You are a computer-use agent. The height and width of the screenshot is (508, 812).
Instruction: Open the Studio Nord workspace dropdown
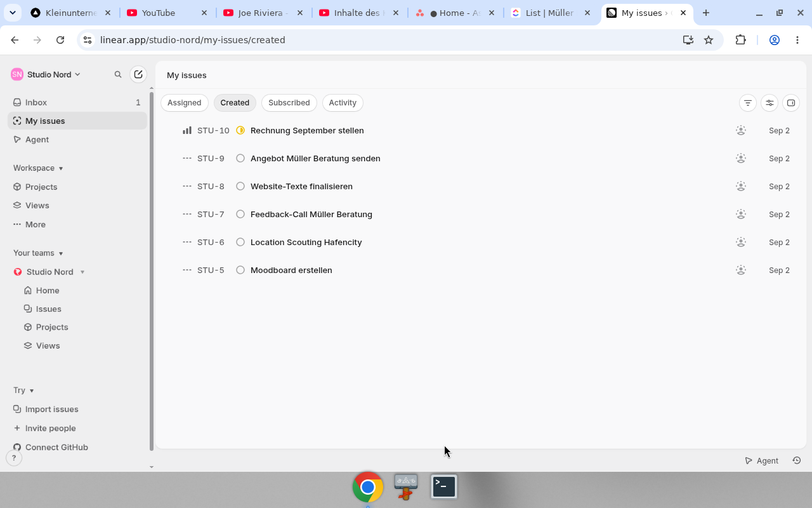46,74
